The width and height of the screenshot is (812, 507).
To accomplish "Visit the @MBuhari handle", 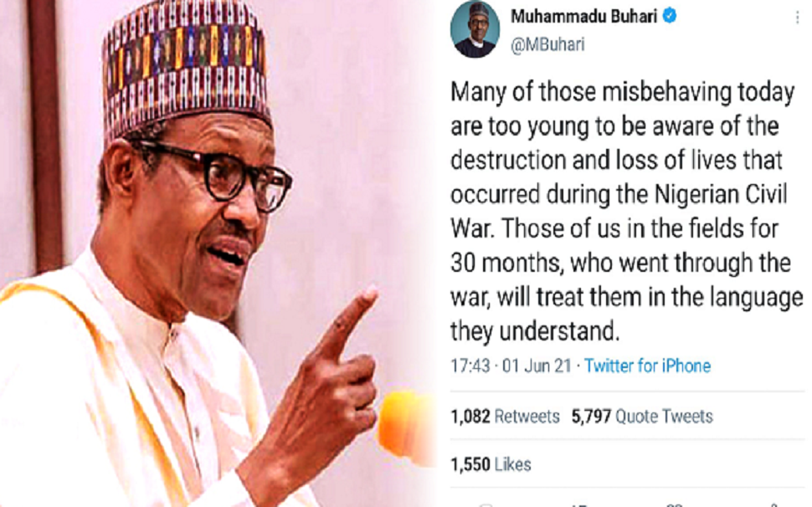I will [x=548, y=44].
